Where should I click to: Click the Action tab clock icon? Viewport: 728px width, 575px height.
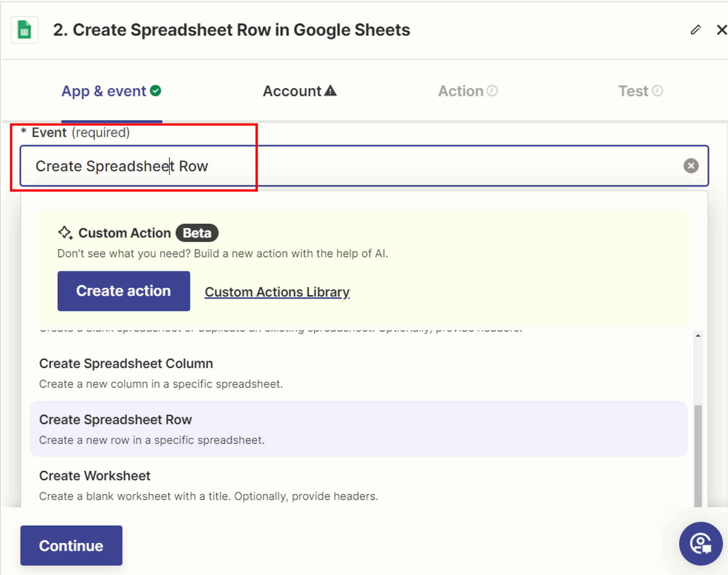pyautogui.click(x=492, y=91)
